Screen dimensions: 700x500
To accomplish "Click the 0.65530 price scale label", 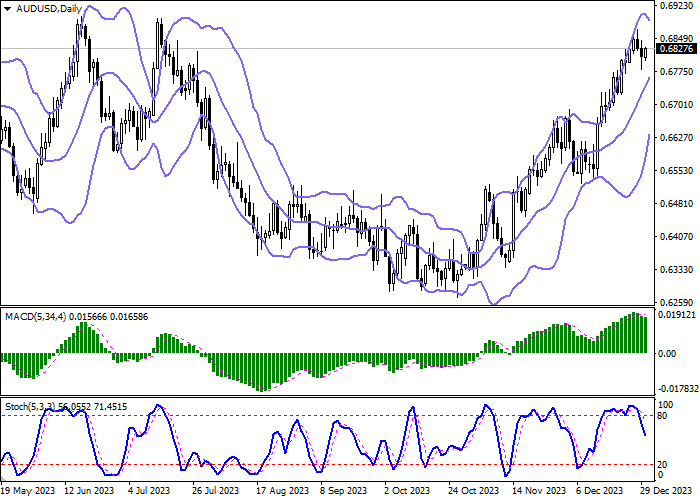I will click(677, 171).
